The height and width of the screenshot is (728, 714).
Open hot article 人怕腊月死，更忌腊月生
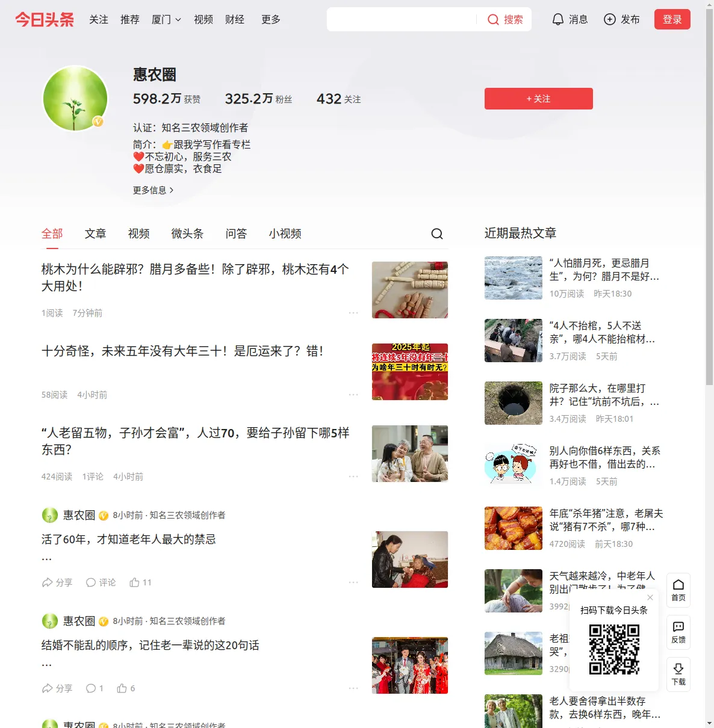coord(604,270)
